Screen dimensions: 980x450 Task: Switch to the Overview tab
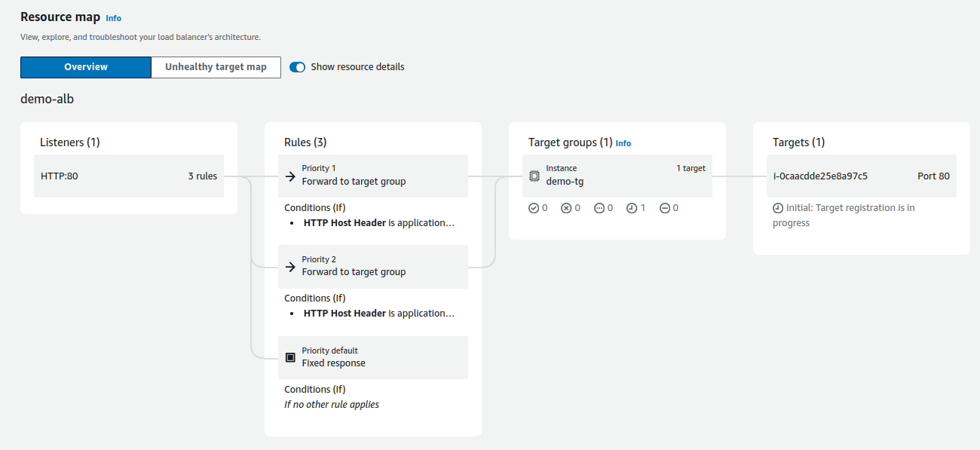86,67
